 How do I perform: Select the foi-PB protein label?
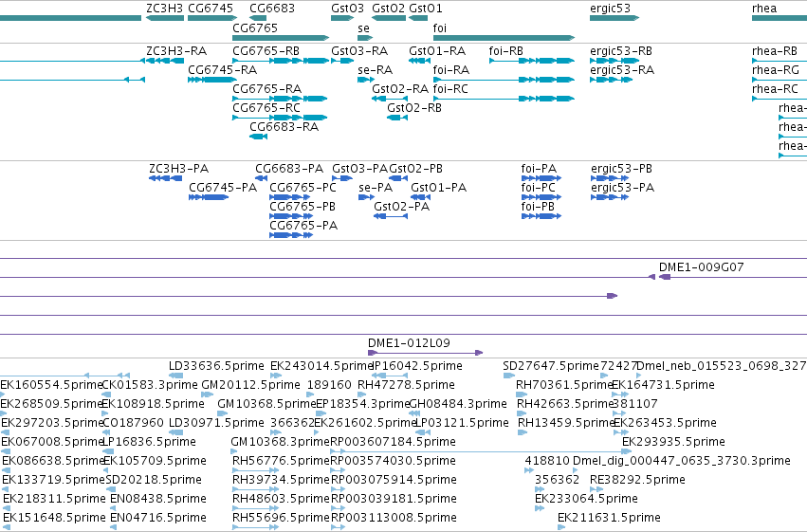point(538,207)
